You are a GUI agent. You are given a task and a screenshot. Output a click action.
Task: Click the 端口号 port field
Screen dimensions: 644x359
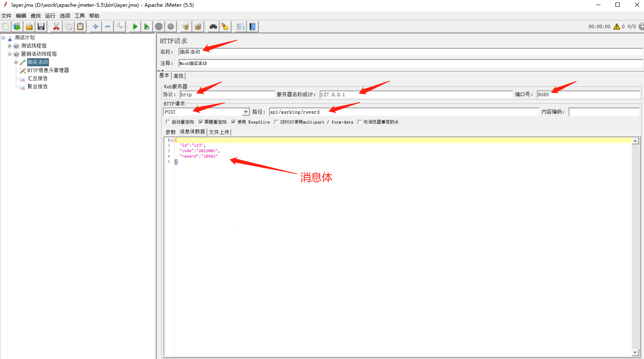[x=588, y=95]
